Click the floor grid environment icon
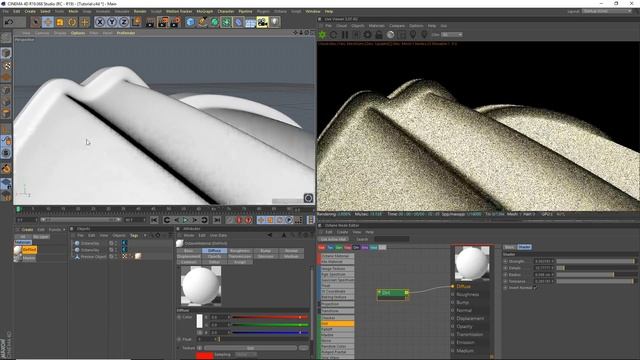The width and height of the screenshot is (640, 360). 250,22
